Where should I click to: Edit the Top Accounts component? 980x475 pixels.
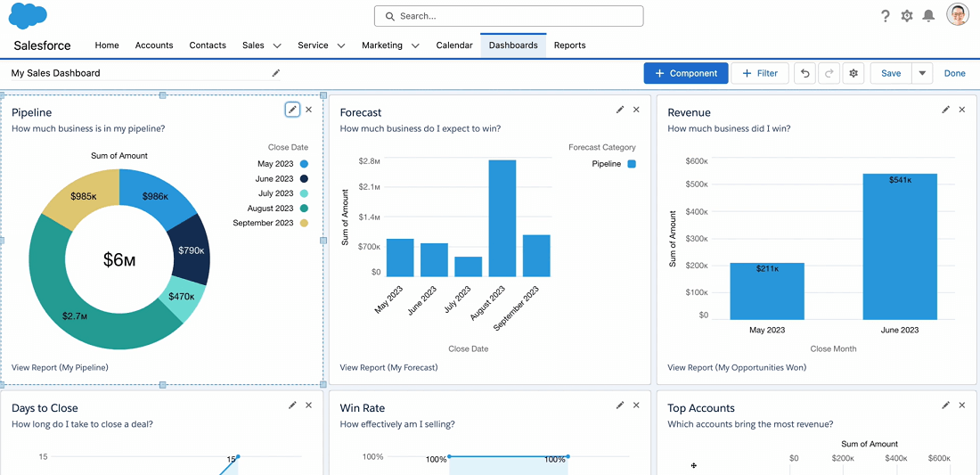(x=946, y=405)
